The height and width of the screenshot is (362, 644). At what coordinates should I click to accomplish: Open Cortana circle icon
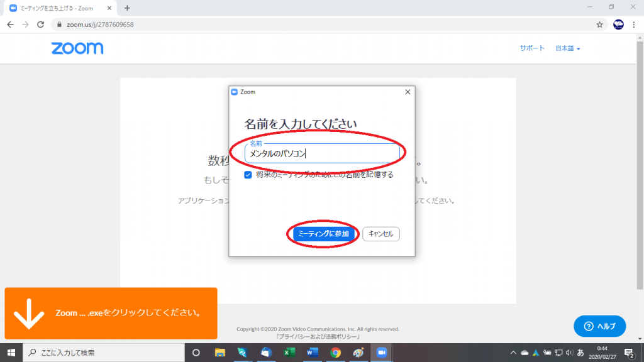point(196,353)
